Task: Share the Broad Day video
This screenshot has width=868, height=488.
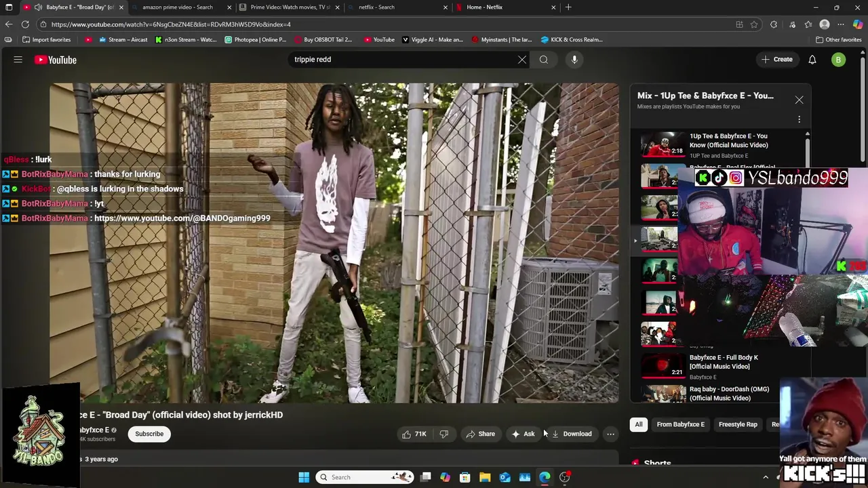Action: tap(480, 434)
